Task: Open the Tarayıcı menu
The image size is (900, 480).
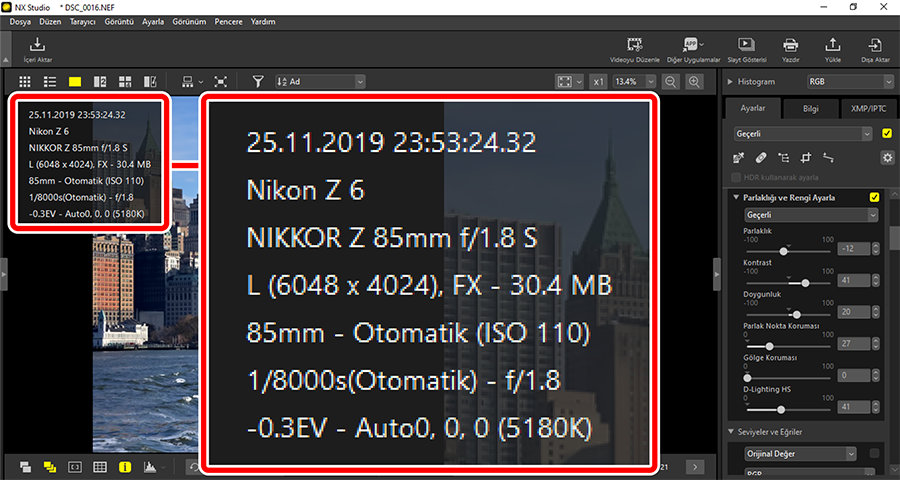Action: click(83, 22)
